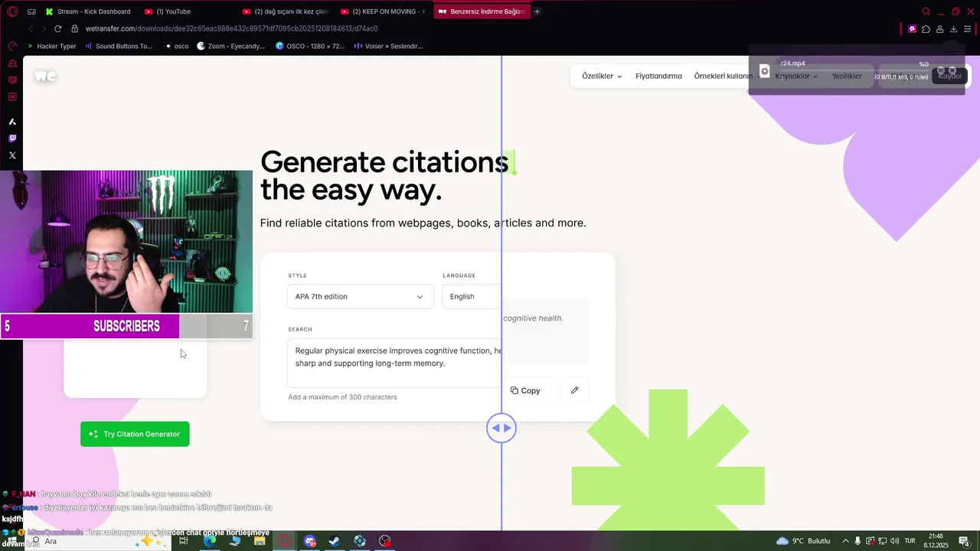This screenshot has height=551, width=980.
Task: Open the Hacker Typer bookmark
Action: point(51,46)
